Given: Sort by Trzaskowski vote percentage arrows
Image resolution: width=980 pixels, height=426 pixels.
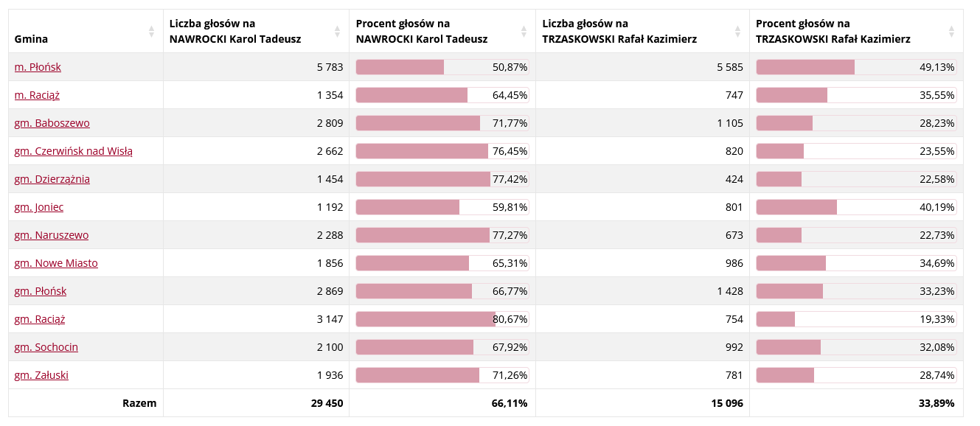Looking at the screenshot, I should click(x=951, y=32).
